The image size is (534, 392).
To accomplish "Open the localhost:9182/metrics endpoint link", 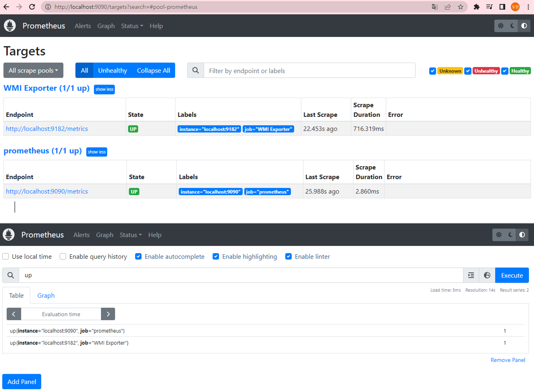I will click(47, 129).
